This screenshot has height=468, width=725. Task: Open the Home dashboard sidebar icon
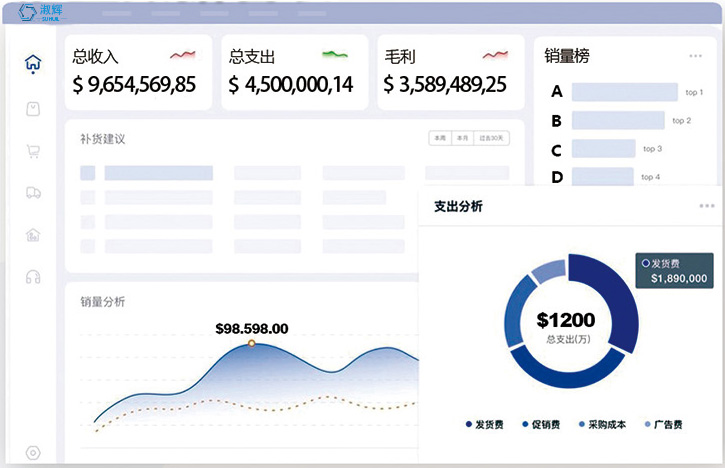click(33, 63)
